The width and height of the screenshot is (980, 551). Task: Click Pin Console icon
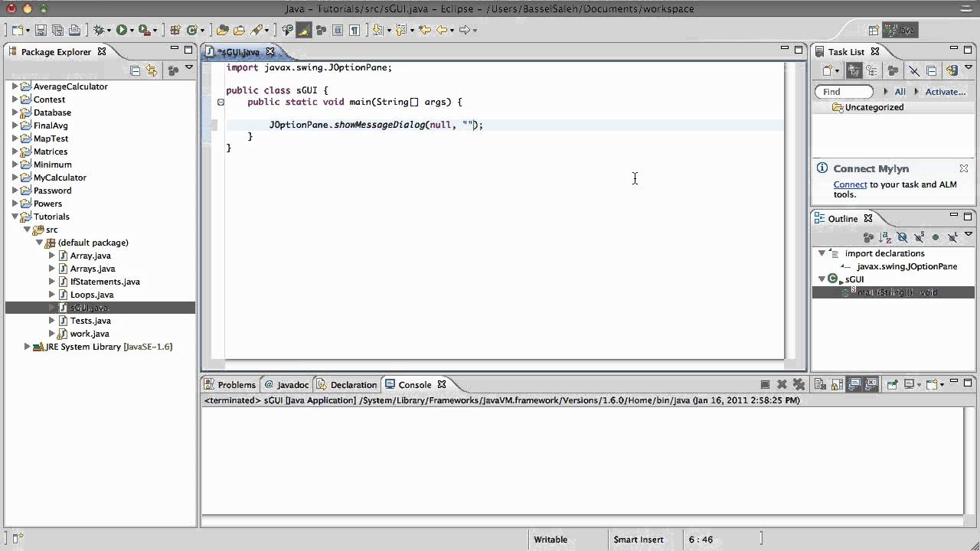[891, 385]
